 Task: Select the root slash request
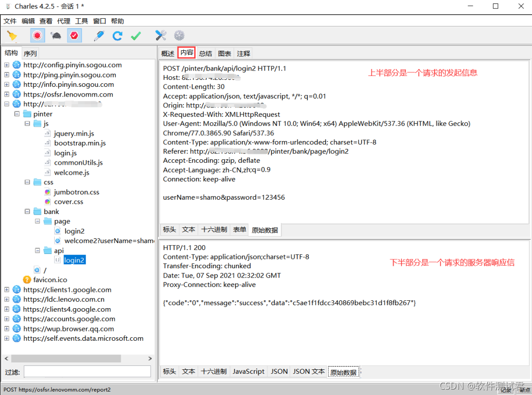(45, 270)
